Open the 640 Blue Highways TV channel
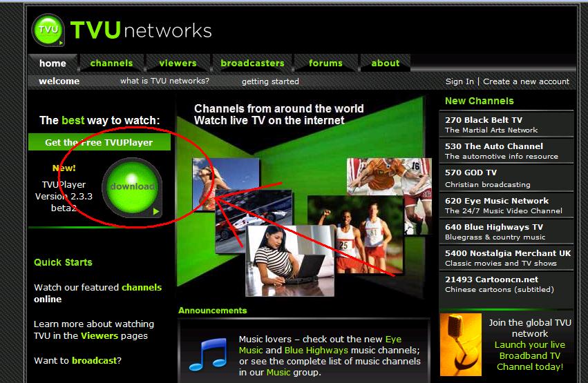The image size is (588, 383). pyautogui.click(x=506, y=231)
